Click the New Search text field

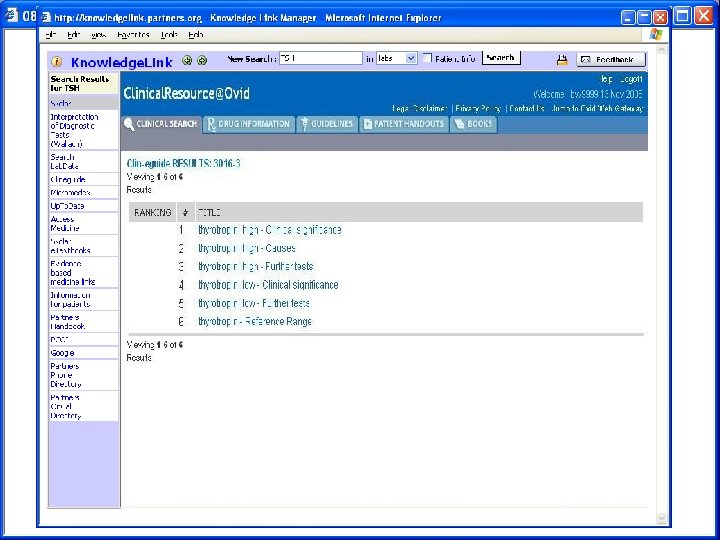[321, 58]
